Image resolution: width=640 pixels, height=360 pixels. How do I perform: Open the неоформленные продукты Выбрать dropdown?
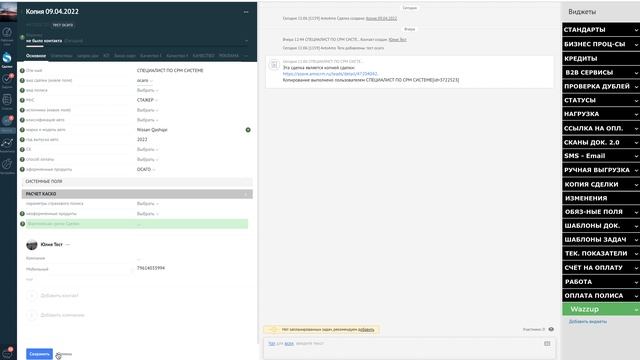(147, 214)
